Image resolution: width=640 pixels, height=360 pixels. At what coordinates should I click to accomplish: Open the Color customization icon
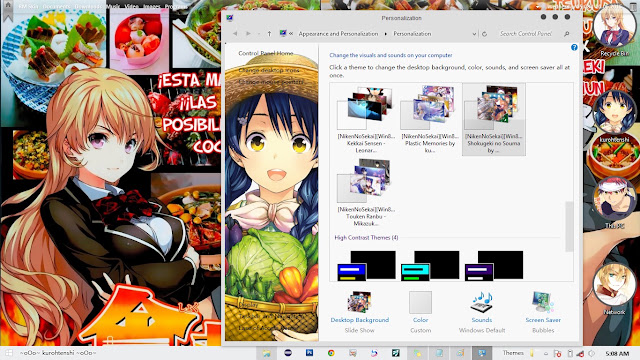[x=420, y=302]
